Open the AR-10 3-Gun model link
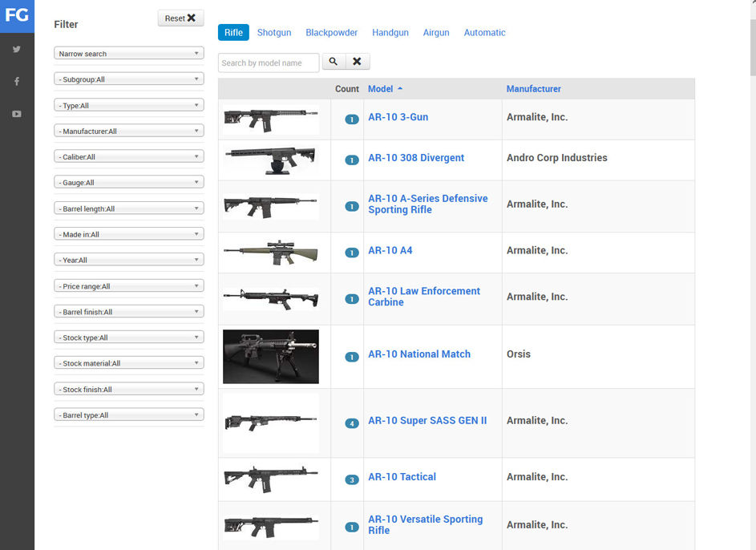The width and height of the screenshot is (756, 550). coord(398,117)
